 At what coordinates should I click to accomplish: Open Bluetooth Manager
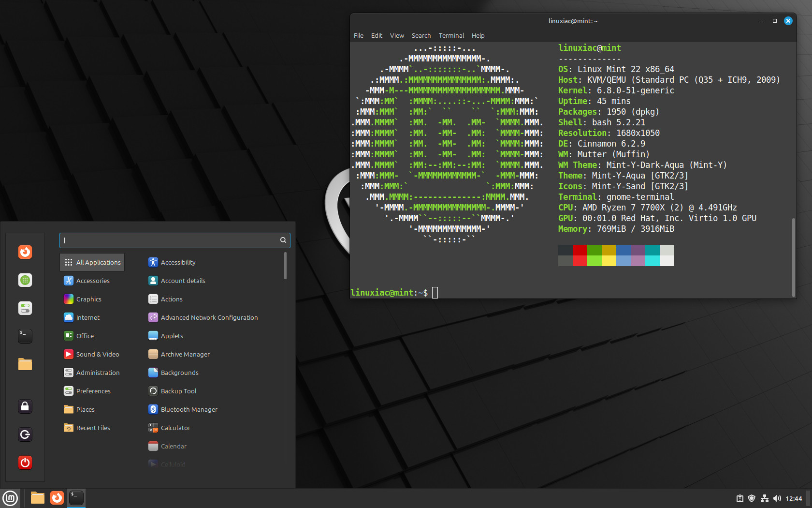(183, 409)
